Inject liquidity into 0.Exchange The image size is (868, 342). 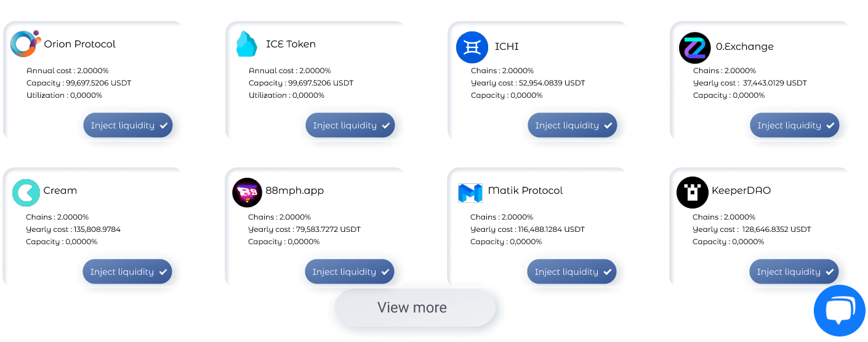795,125
